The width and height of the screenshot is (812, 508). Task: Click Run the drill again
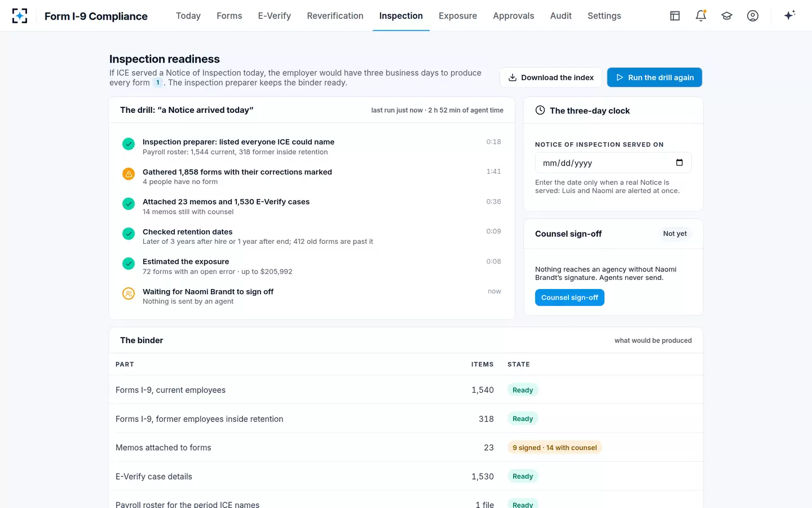tap(655, 77)
